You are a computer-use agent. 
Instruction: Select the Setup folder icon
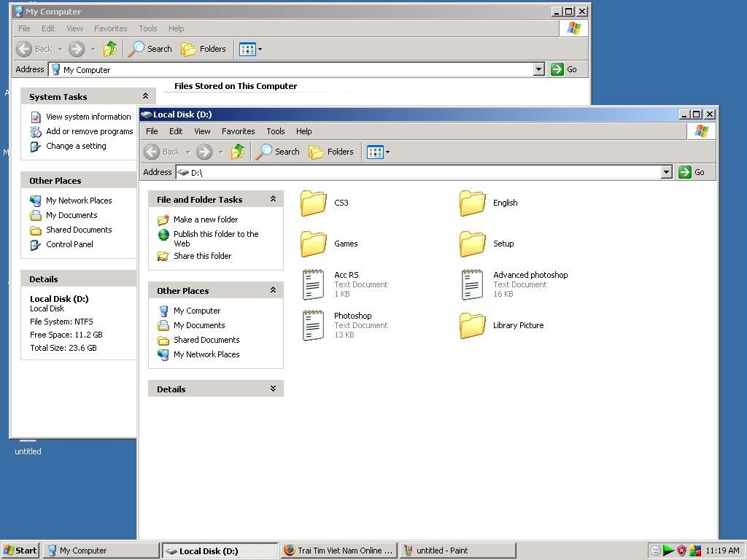(473, 244)
